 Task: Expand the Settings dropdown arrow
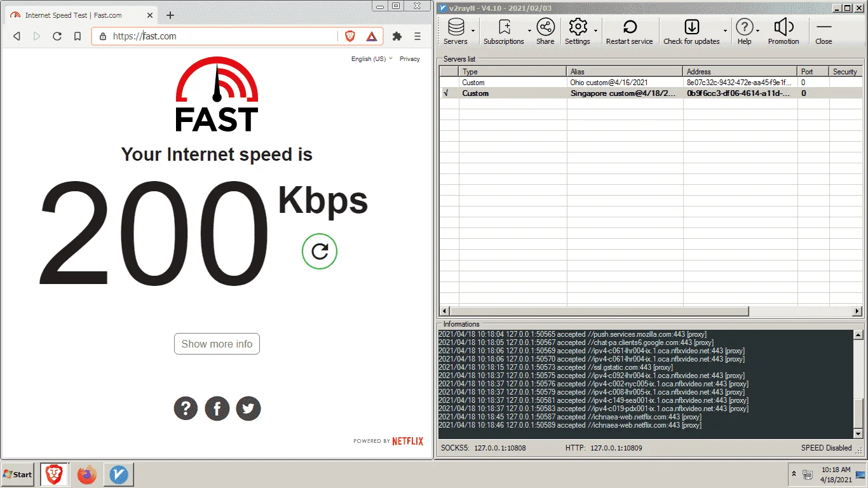[595, 30]
